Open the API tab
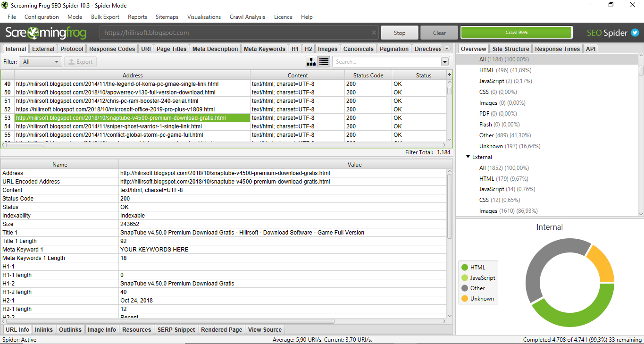 pyautogui.click(x=591, y=49)
